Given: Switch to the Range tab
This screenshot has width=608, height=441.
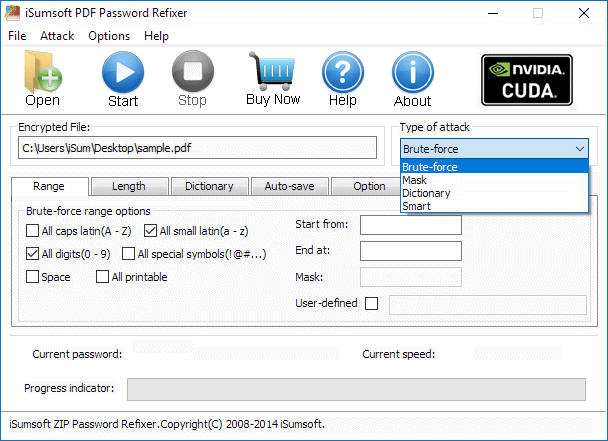Looking at the screenshot, I should [50, 187].
